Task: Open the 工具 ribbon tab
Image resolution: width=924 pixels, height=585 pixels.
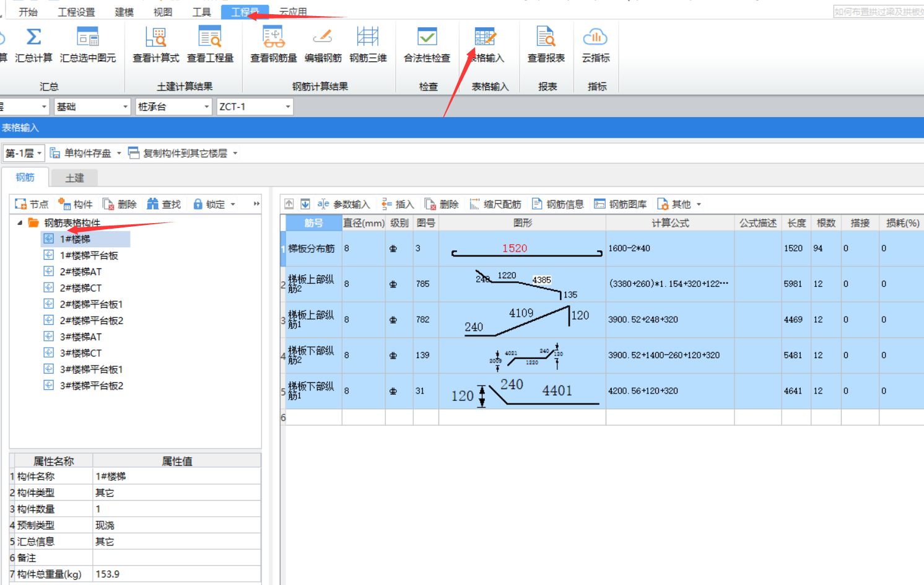Action: tap(201, 12)
